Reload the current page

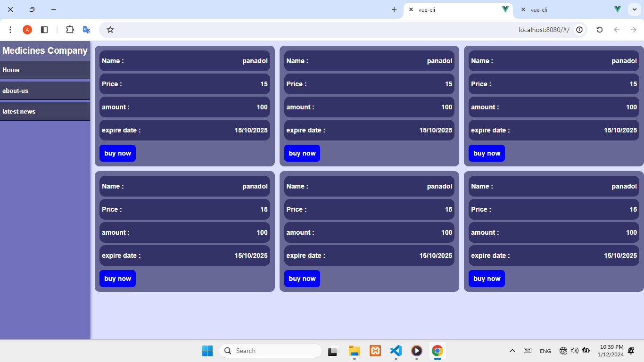coord(600,30)
